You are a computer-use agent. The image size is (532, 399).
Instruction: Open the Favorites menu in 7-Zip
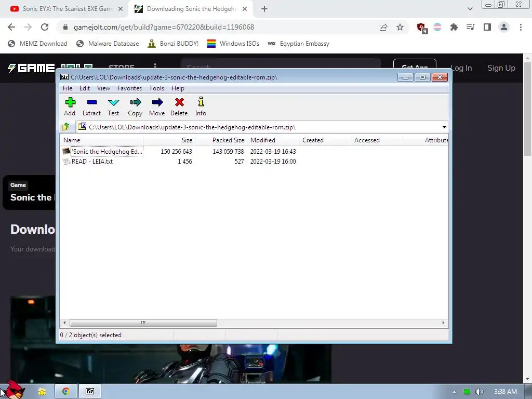129,88
